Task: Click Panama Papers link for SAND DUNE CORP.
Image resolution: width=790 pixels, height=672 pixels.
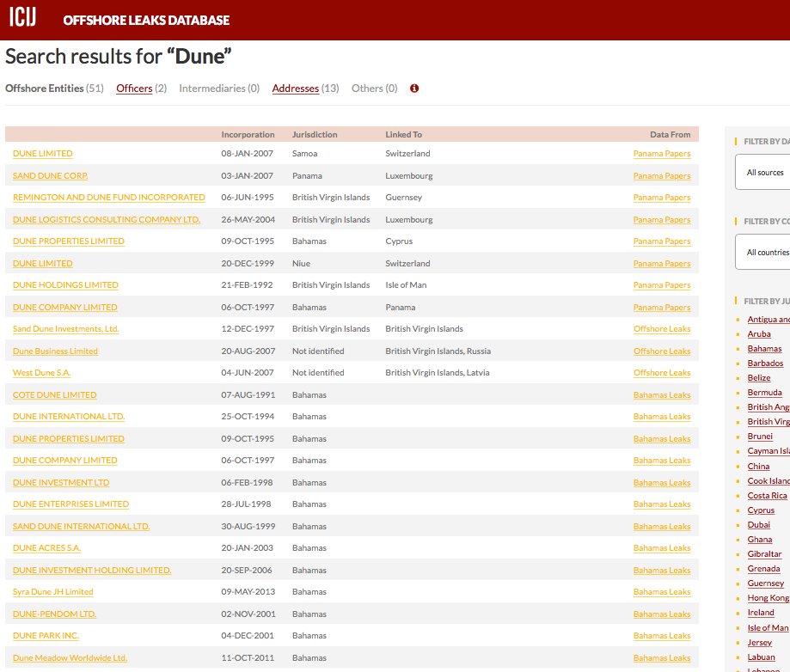Action: click(x=662, y=176)
